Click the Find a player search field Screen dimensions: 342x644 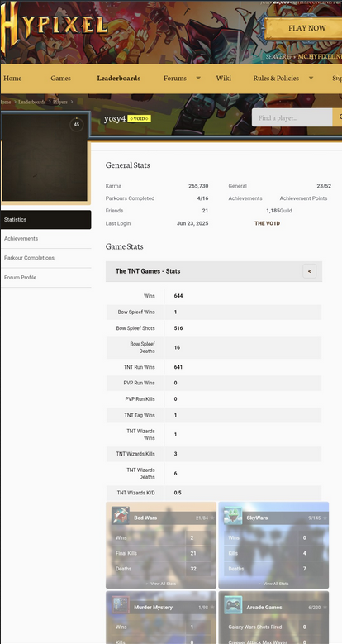[x=292, y=118]
